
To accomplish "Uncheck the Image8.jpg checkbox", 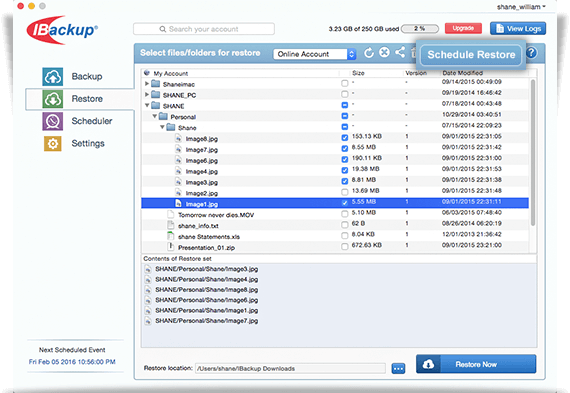I will [x=345, y=138].
